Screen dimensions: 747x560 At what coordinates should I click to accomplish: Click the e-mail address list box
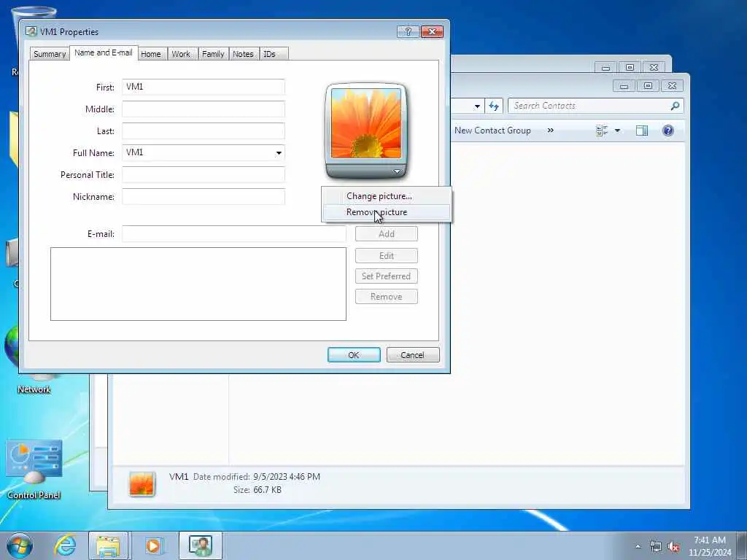198,284
